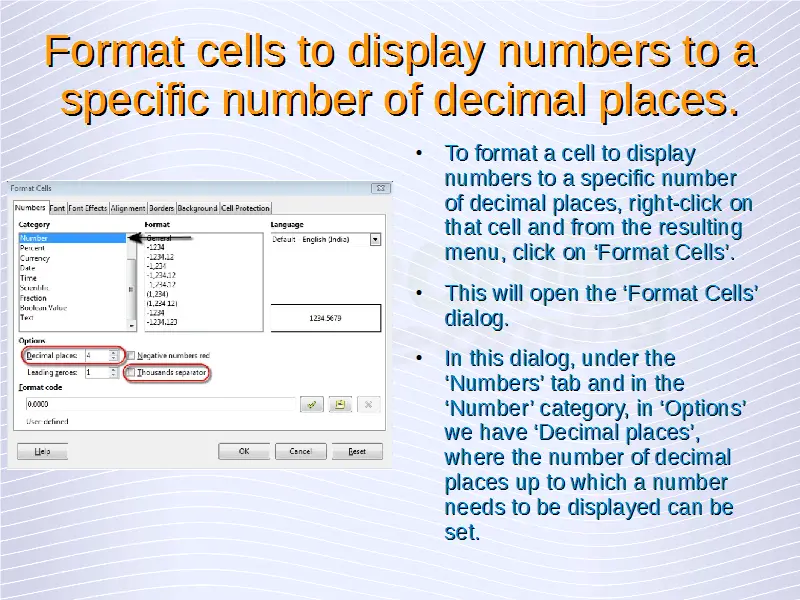This screenshot has width=800, height=600.
Task: Click the green checkmark Add format icon
Action: [312, 404]
